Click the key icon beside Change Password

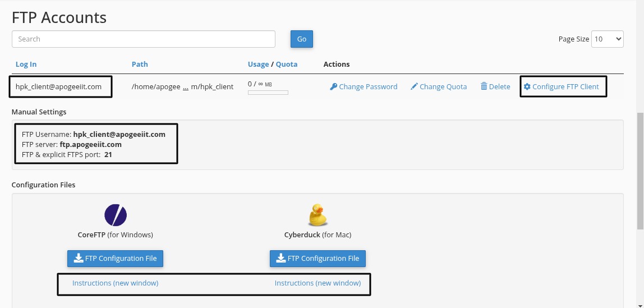click(333, 87)
